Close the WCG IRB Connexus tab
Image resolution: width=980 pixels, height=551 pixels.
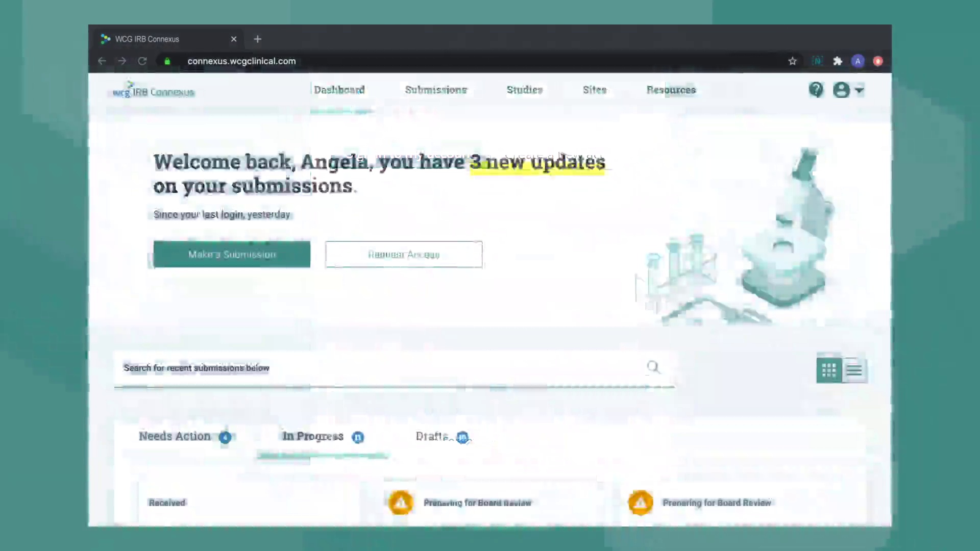(x=234, y=39)
